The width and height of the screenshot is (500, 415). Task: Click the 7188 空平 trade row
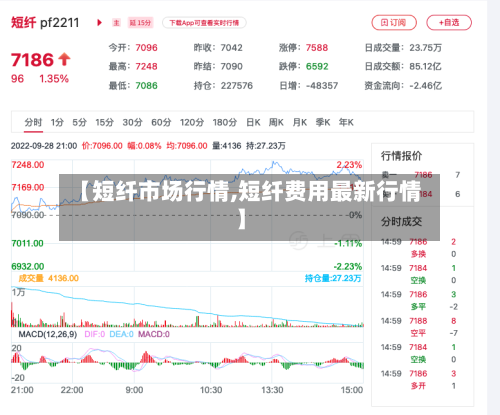[419, 327]
